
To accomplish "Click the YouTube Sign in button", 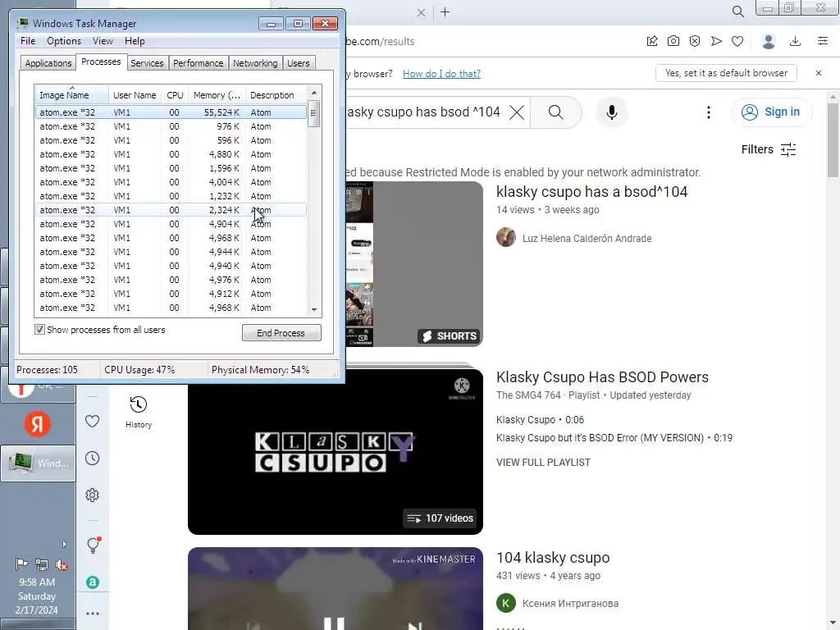I will coord(771,112).
